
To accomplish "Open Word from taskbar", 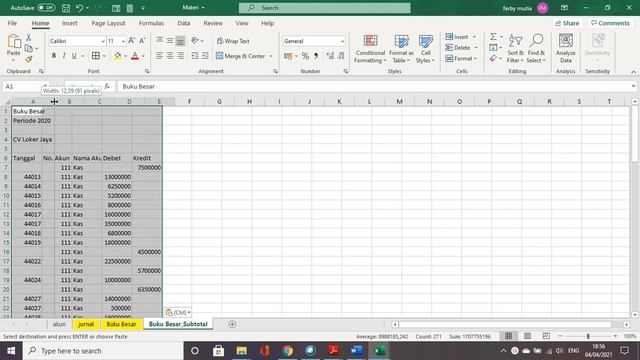I will click(x=356, y=351).
